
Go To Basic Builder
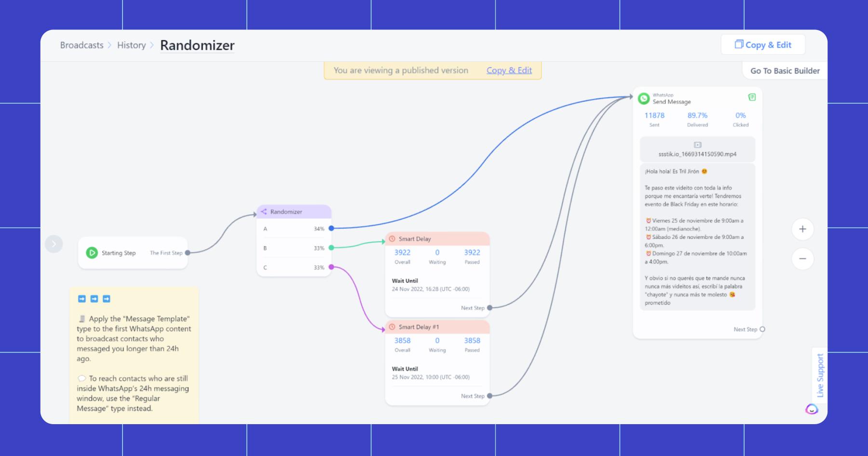[785, 70]
